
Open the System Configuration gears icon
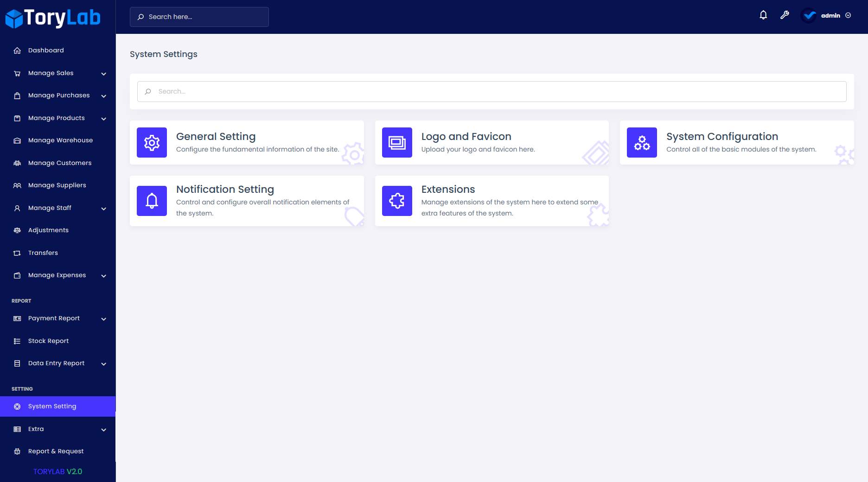pos(642,142)
